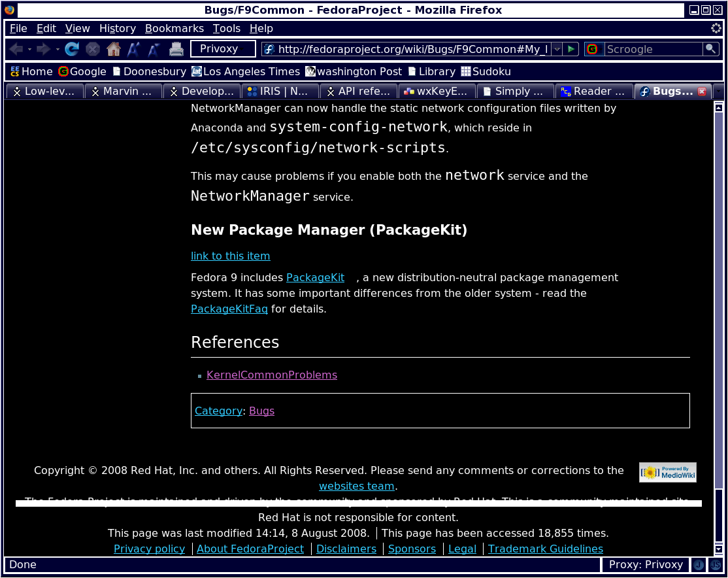Open the Forward history dropdown arrow

[x=57, y=49]
